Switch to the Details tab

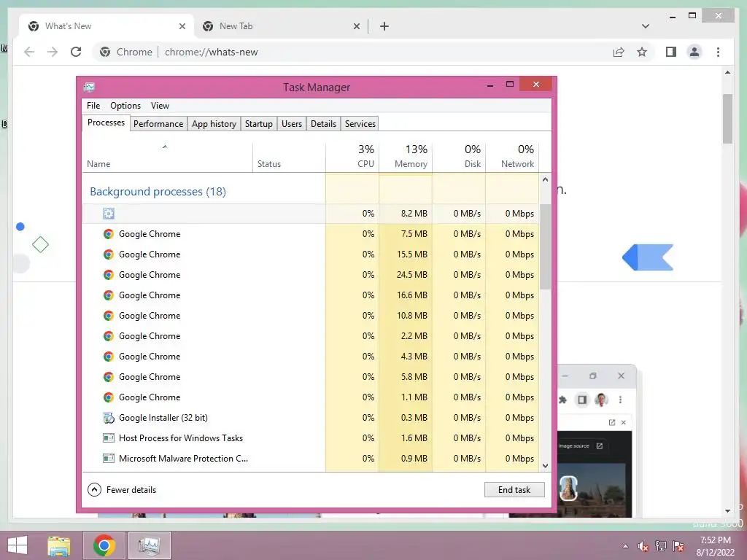tap(323, 124)
